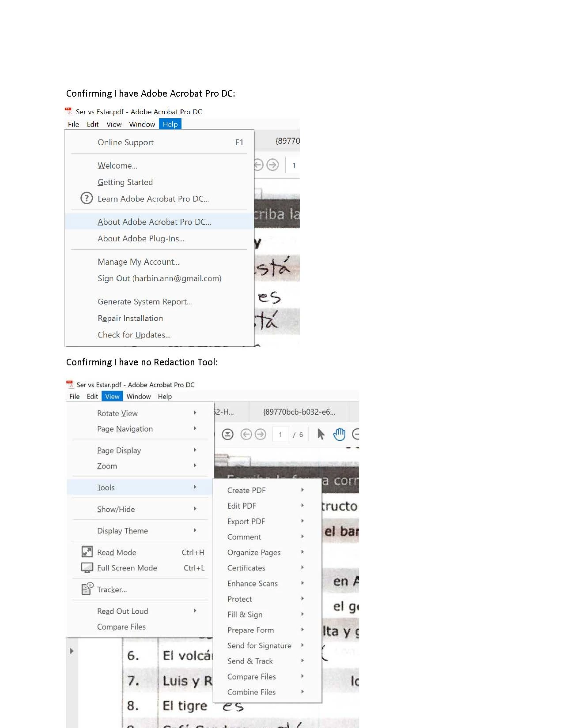Open the left navigation pane arrow
This screenshot has height=728, width=563.
(72, 651)
